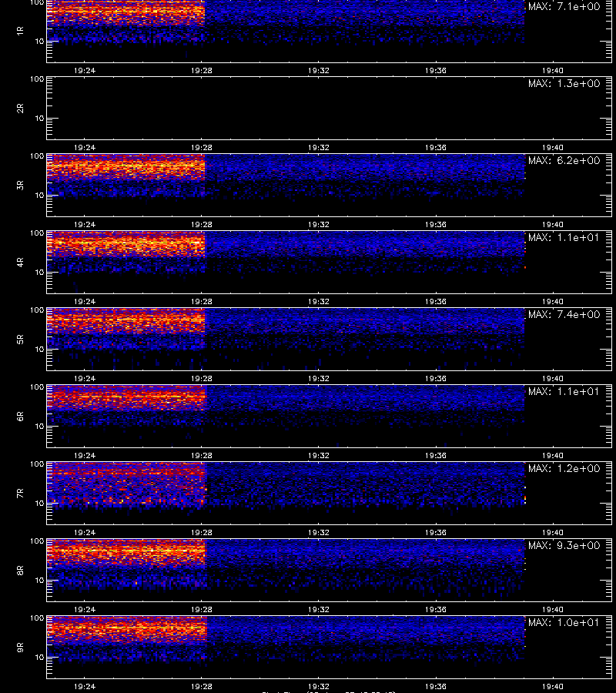
Task: Click the 100 y-axis label of 9R
Action: (x=37, y=618)
